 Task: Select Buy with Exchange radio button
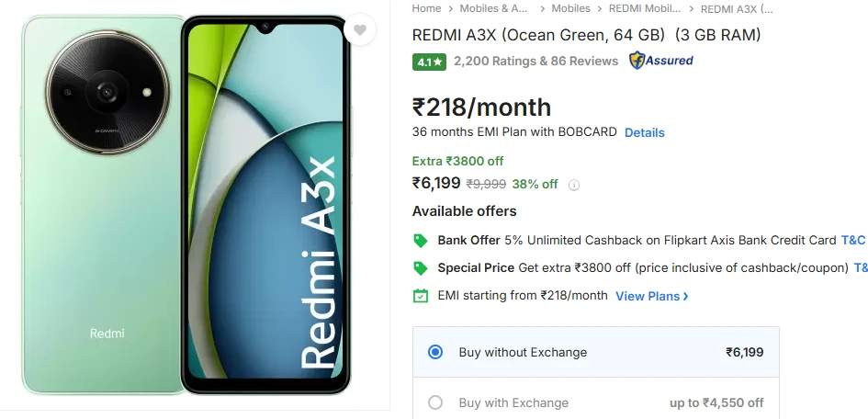point(435,402)
